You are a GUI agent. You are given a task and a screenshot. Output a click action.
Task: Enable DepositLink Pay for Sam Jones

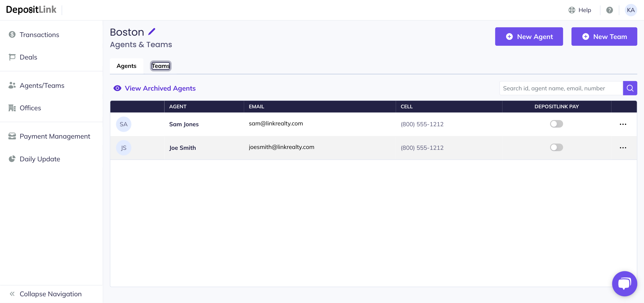click(x=556, y=124)
